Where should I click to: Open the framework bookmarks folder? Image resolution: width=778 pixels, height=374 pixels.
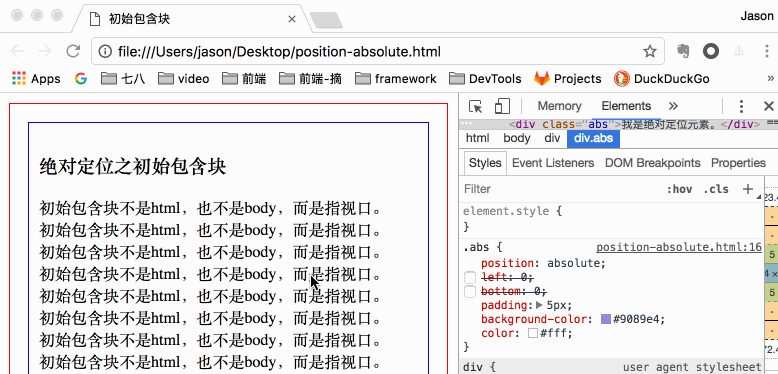pos(395,78)
